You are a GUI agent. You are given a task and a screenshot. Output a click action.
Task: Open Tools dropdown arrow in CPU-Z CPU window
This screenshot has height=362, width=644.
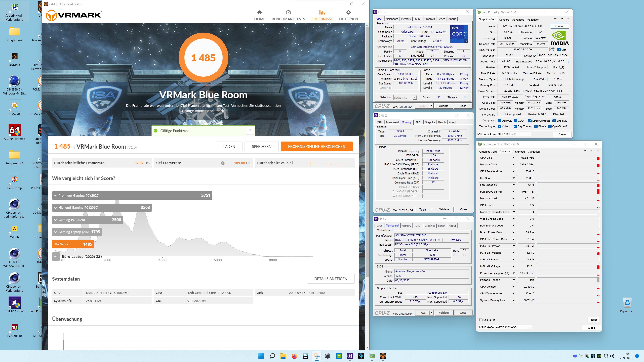[431, 106]
